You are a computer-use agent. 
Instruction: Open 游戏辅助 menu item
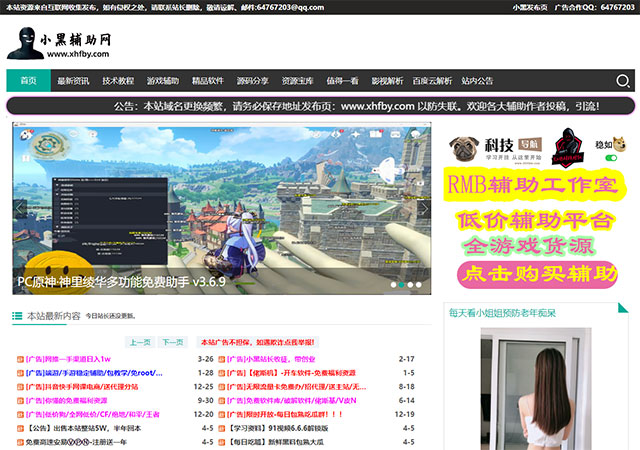pos(163,81)
